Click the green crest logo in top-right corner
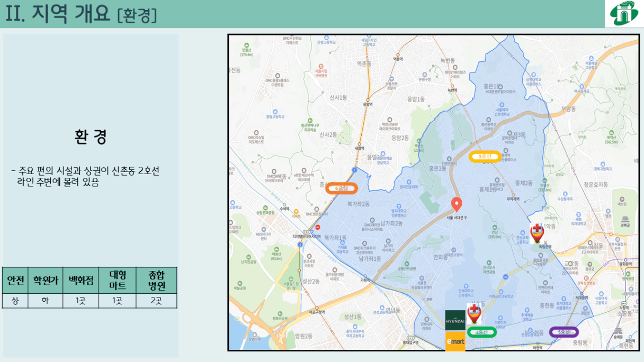This screenshot has height=362, width=644. (624, 14)
